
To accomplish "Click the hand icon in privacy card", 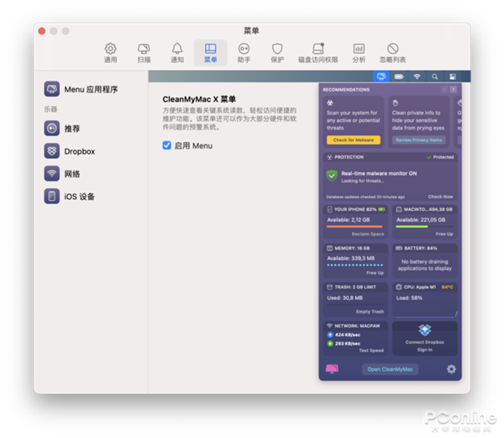I will click(x=396, y=103).
